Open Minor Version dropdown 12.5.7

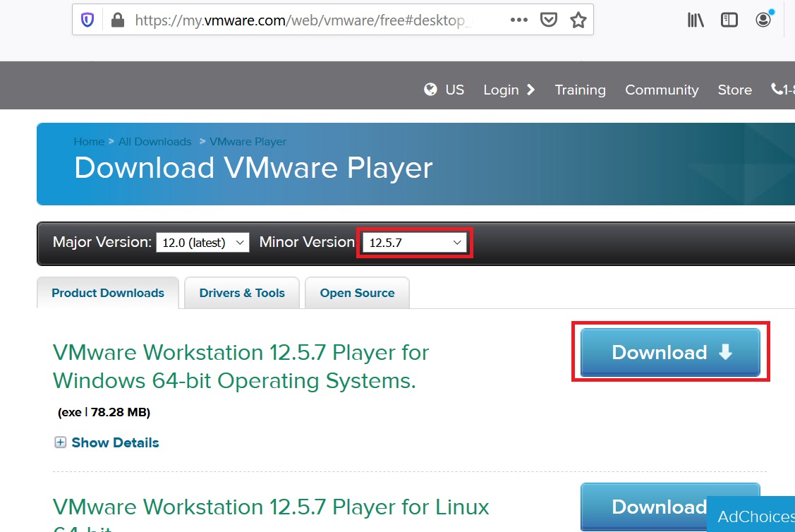pyautogui.click(x=415, y=243)
